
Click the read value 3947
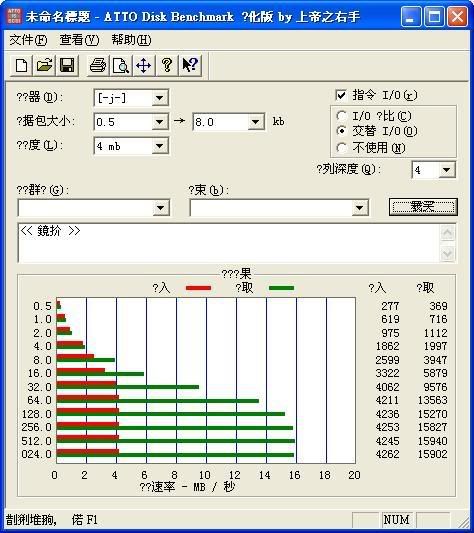[435, 360]
